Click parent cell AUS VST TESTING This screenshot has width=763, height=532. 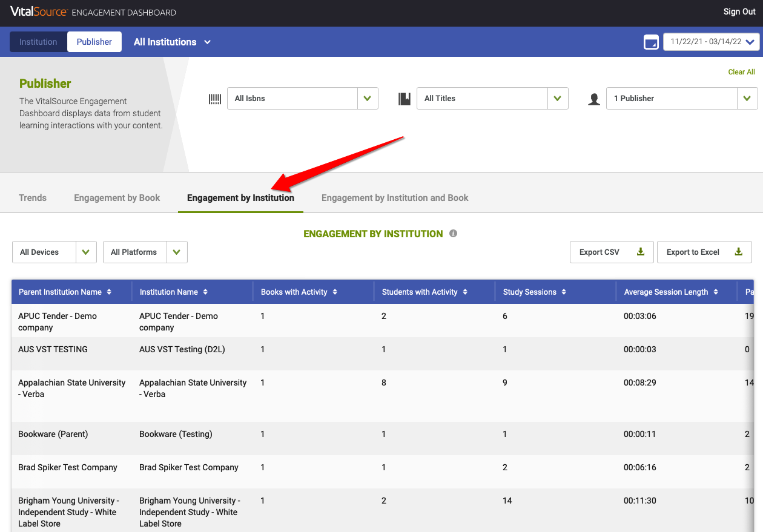pos(53,349)
